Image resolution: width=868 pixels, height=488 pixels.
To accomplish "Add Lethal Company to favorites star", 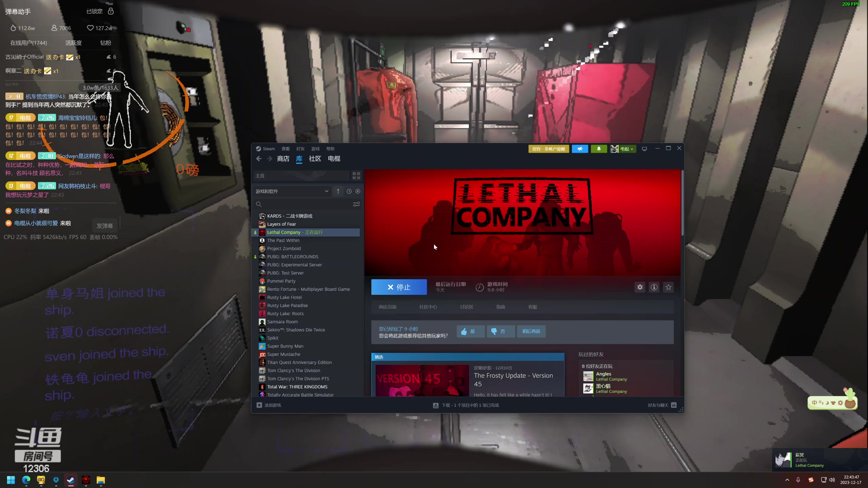I will point(668,287).
